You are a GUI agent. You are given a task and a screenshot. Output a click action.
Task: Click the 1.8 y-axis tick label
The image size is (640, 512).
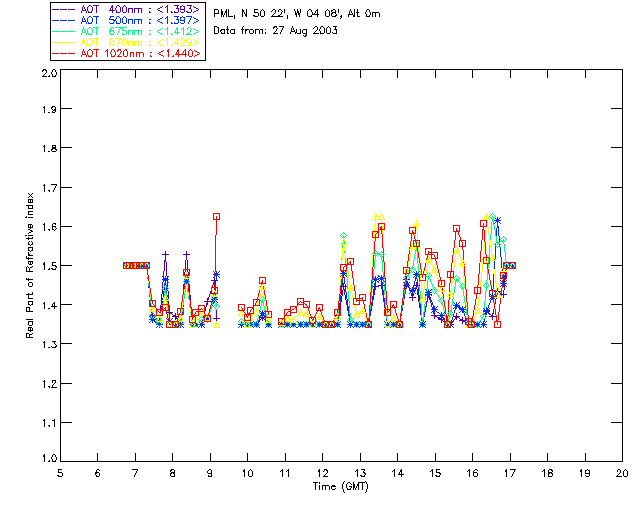[x=50, y=148]
